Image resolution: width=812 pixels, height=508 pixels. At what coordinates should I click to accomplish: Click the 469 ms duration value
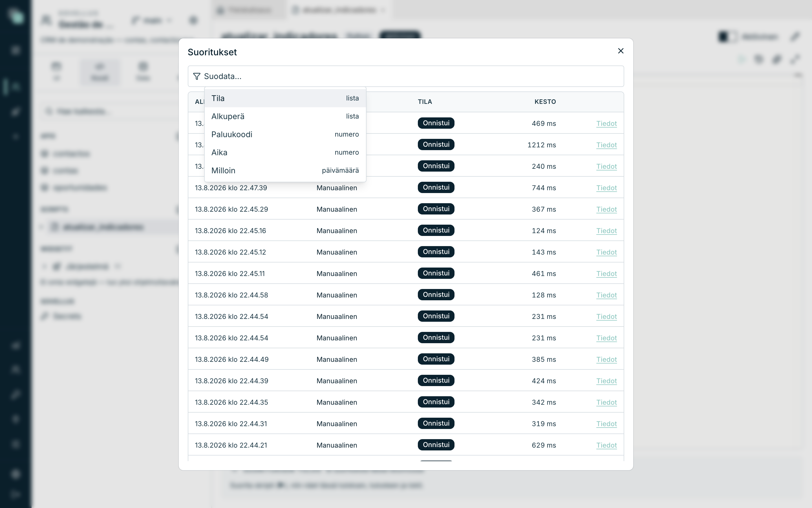544,124
